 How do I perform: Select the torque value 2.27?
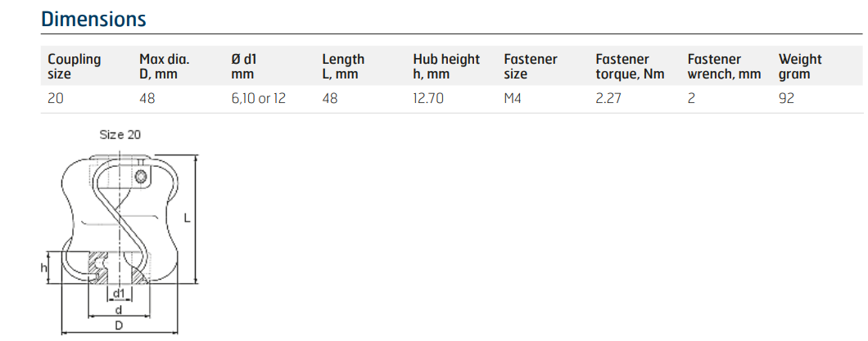click(x=608, y=98)
